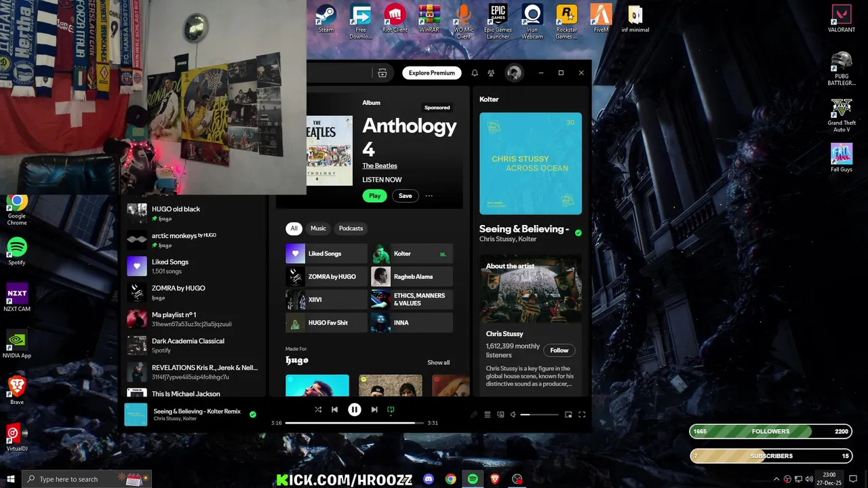Open the Spotify notifications bell

[475, 73]
